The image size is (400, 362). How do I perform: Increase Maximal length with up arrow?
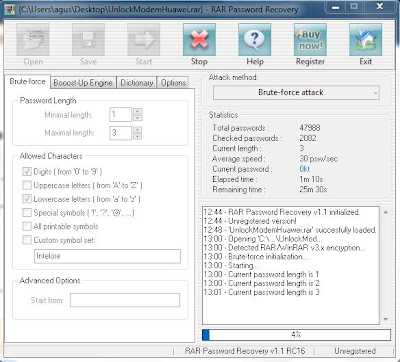(137, 130)
